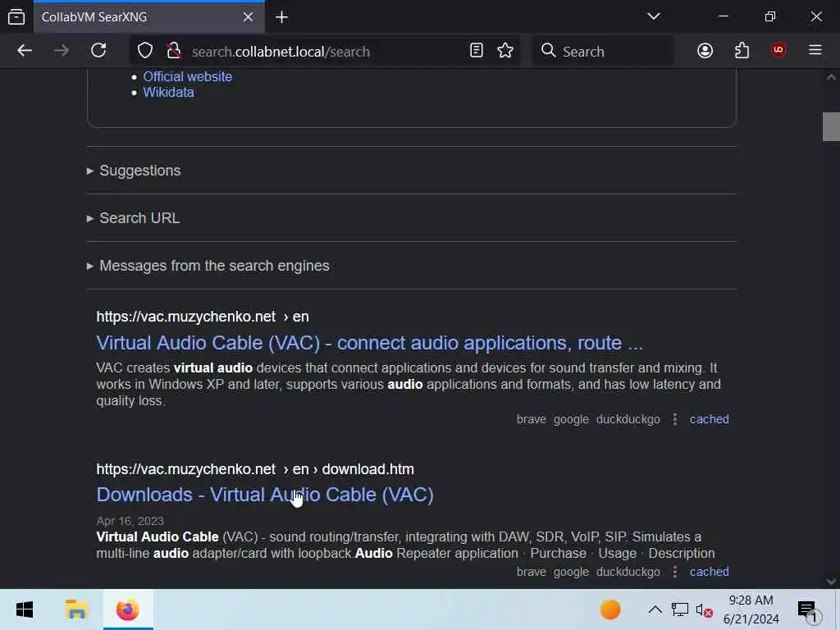Open cached link of first VAC result
This screenshot has width=840, height=630.
point(709,419)
